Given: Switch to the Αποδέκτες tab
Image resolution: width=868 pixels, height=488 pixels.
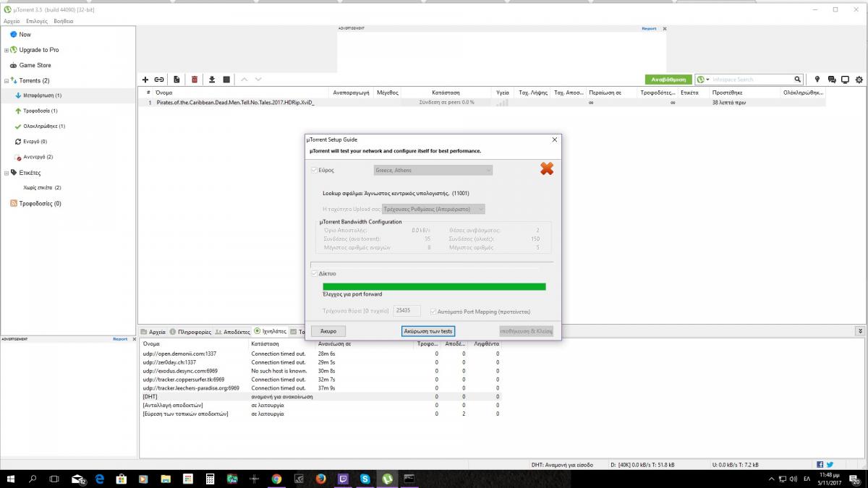Looking at the screenshot, I should 233,332.
